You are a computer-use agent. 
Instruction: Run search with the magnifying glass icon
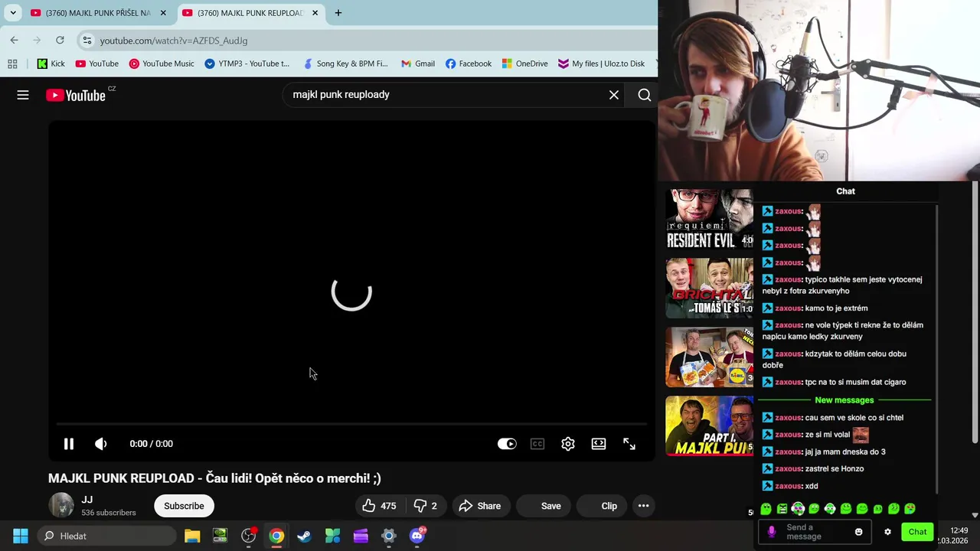(x=645, y=95)
